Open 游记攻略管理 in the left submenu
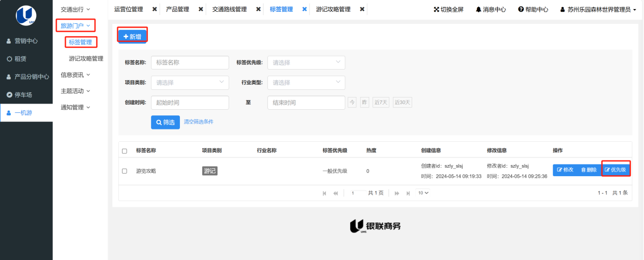The height and width of the screenshot is (260, 644). (86, 58)
